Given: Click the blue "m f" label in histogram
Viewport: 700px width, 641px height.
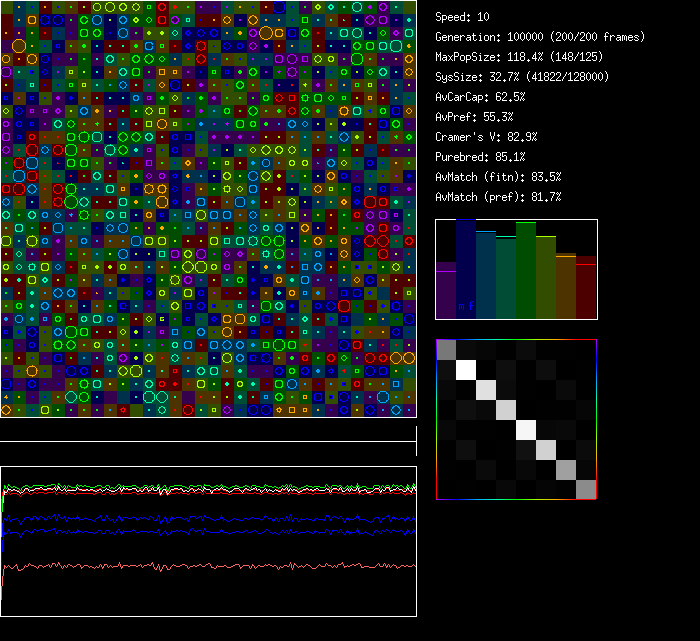Looking at the screenshot, I should pos(465,306).
